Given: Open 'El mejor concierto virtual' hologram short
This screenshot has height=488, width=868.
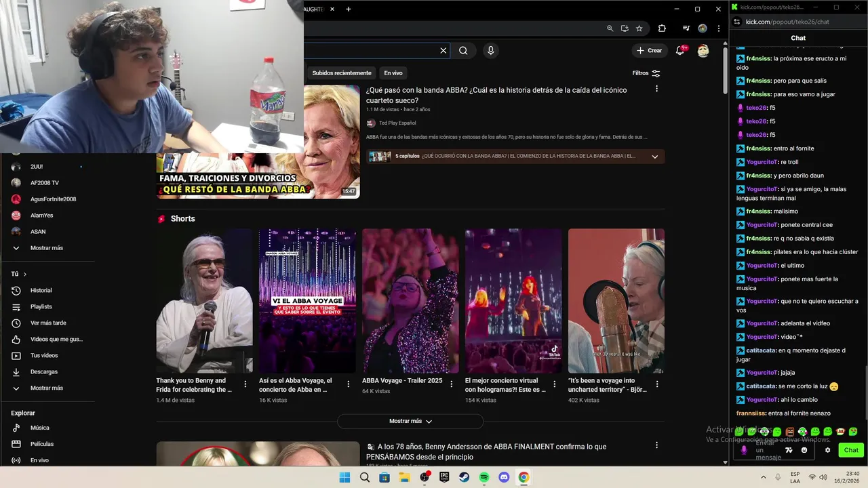Looking at the screenshot, I should point(513,301).
